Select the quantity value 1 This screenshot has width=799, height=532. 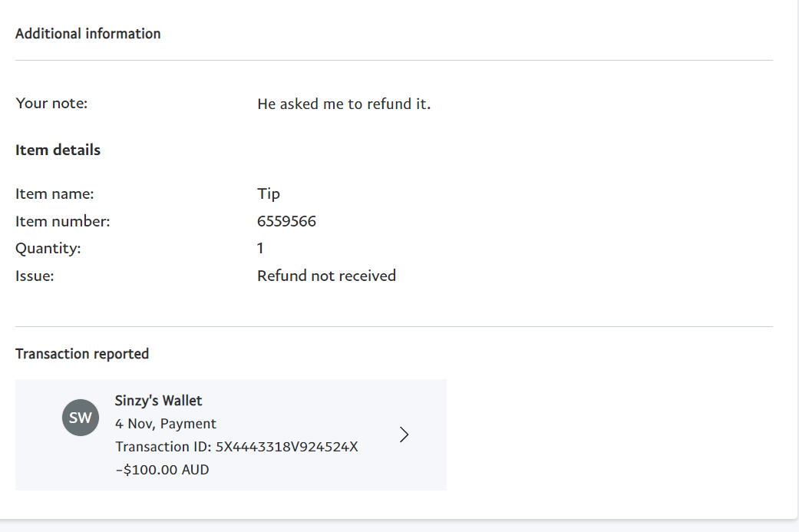pos(260,248)
